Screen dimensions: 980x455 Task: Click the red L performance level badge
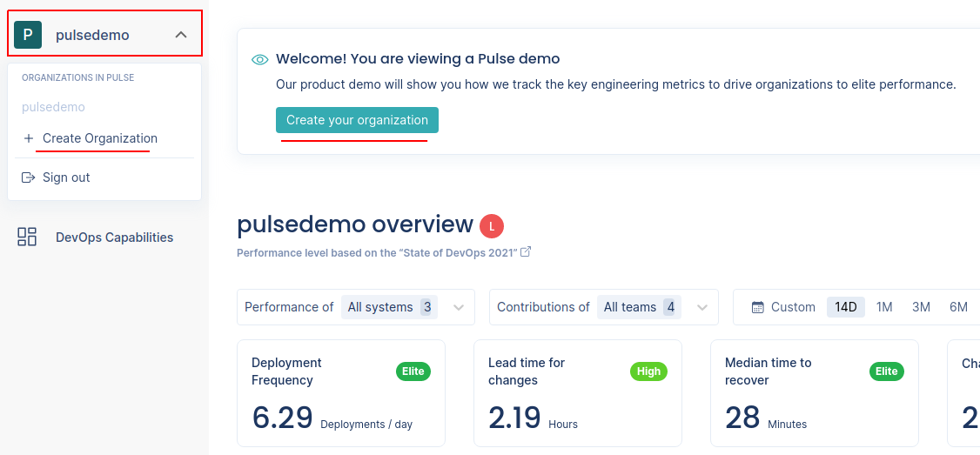(492, 226)
